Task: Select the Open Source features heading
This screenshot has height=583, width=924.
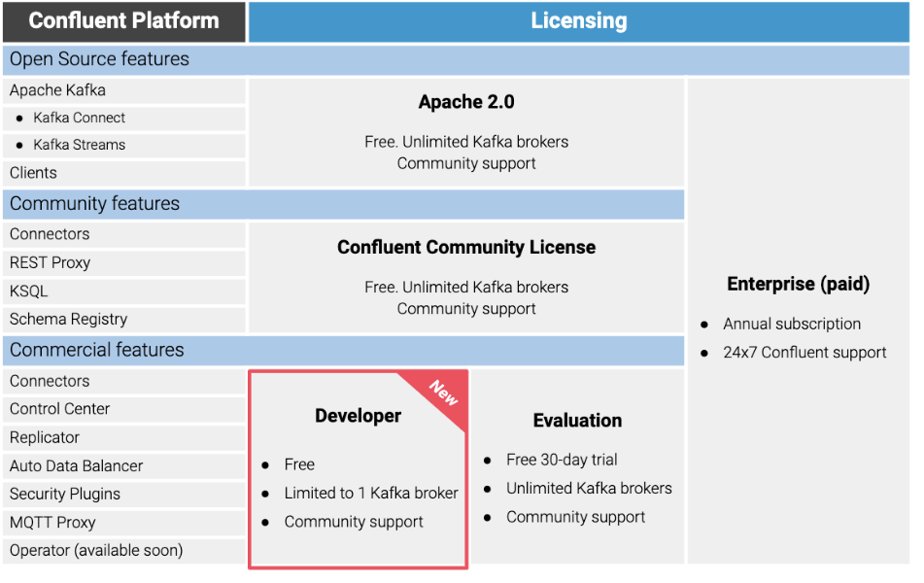Action: pyautogui.click(x=99, y=59)
